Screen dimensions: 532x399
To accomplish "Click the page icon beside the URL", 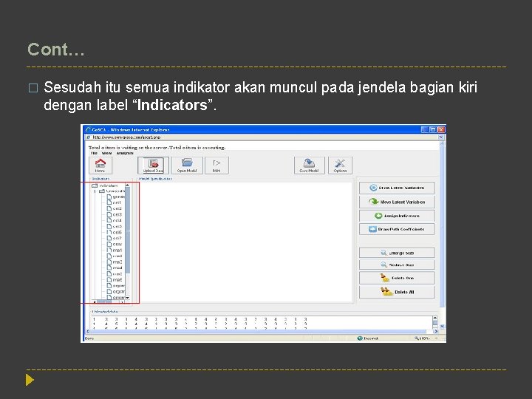I will [x=89, y=137].
